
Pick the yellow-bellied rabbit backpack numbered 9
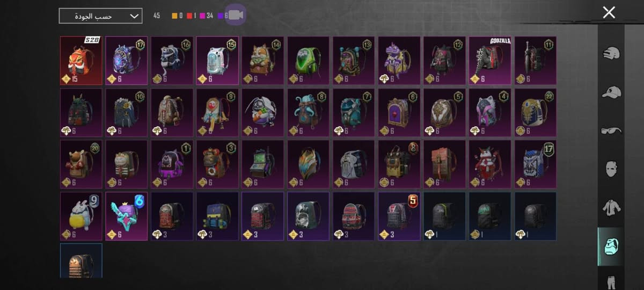pos(81,216)
